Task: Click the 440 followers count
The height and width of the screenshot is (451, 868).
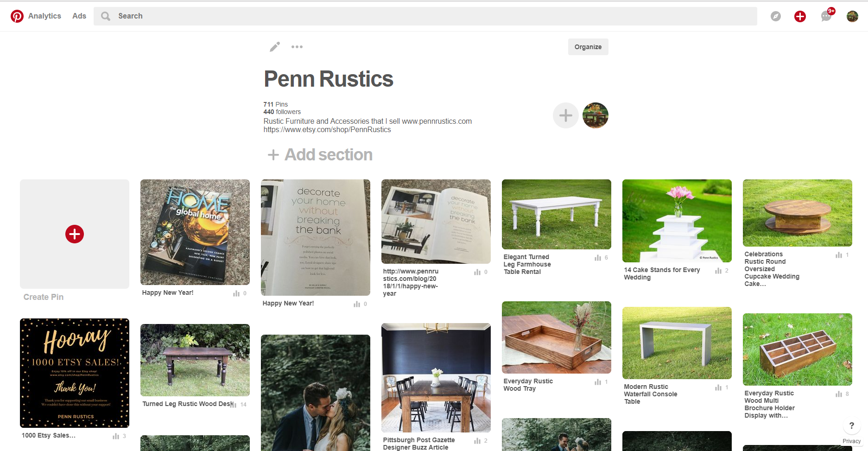Action: point(282,112)
